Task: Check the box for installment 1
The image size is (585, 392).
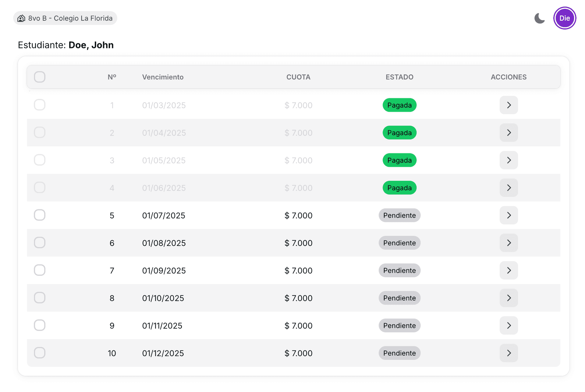Action: [40, 105]
